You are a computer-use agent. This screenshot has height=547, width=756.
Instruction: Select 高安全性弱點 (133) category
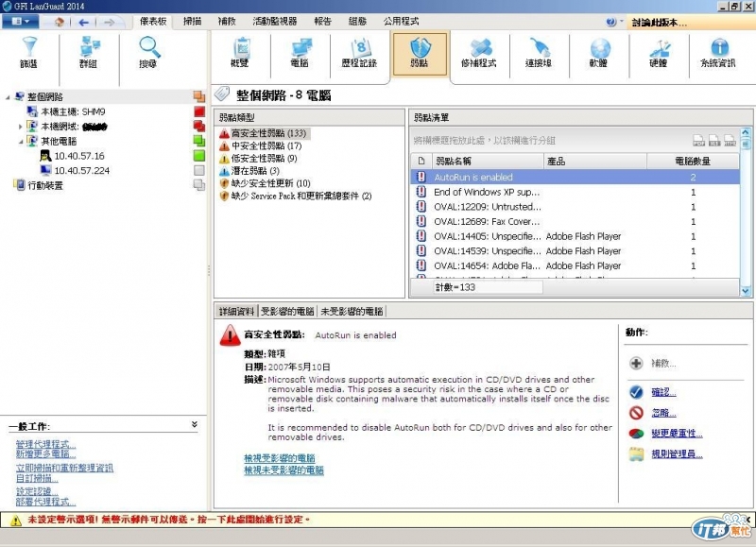(x=264, y=133)
